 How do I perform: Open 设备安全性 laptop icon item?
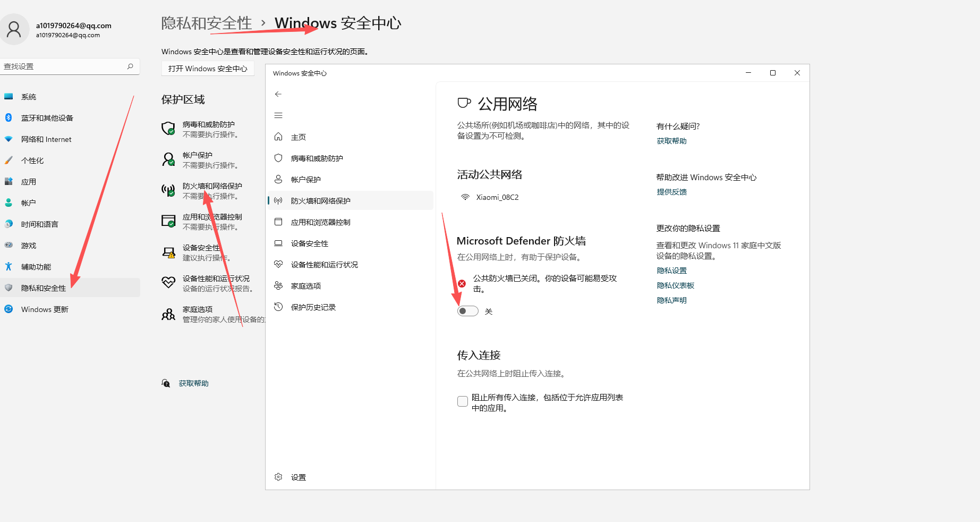click(278, 243)
